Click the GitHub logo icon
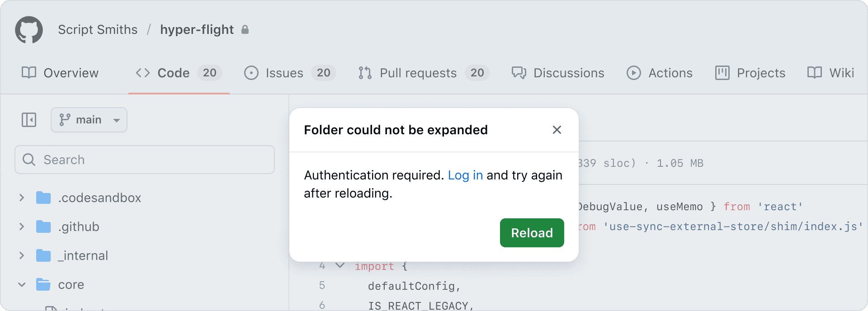Screen dimensions: 868x311 [x=29, y=30]
